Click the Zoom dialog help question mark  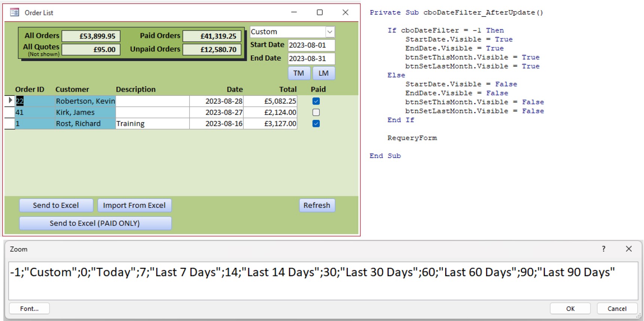coord(603,249)
